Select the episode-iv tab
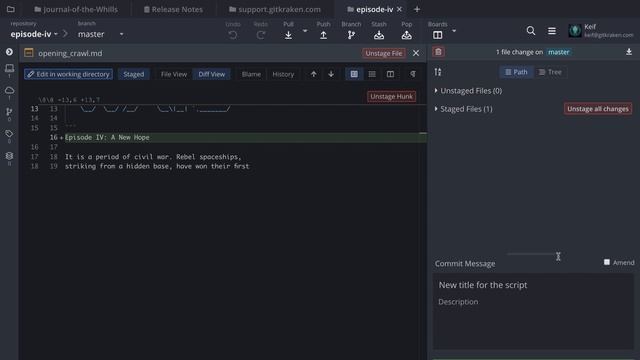 370,9
